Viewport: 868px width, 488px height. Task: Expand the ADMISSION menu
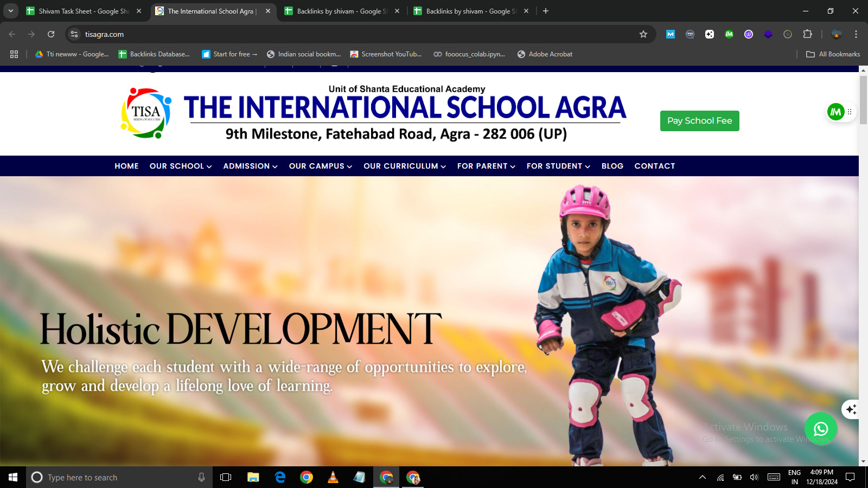[x=250, y=166]
